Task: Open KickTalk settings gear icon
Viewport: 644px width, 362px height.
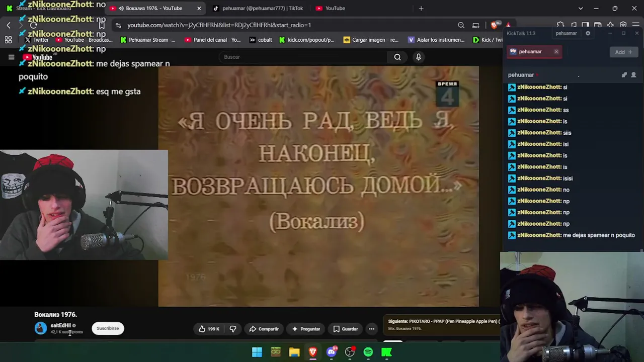Action: click(x=588, y=33)
